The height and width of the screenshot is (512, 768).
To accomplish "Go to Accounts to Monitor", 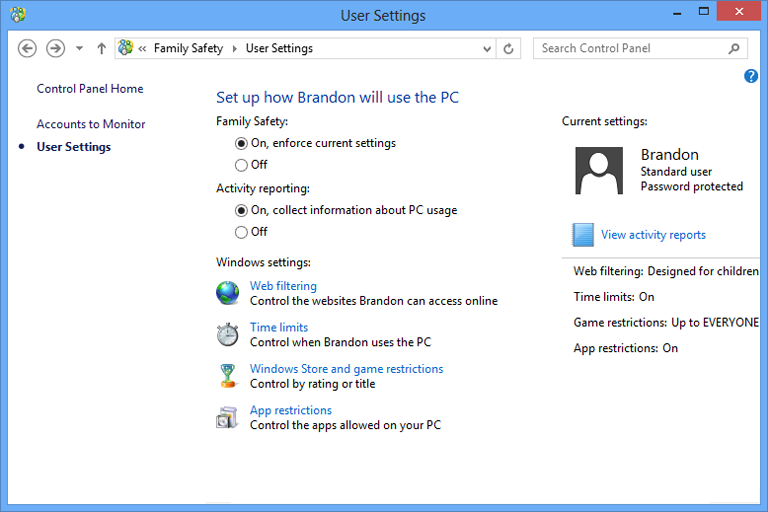I will pyautogui.click(x=91, y=124).
